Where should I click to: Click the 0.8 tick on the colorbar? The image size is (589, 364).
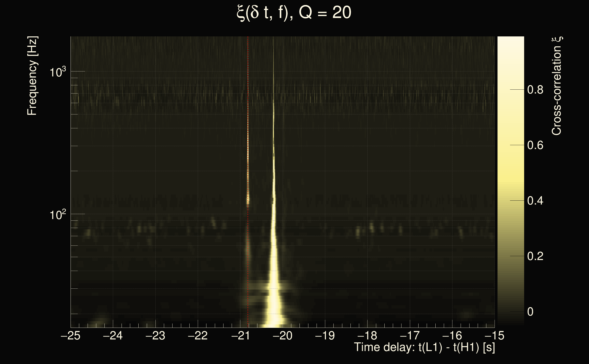(x=535, y=90)
